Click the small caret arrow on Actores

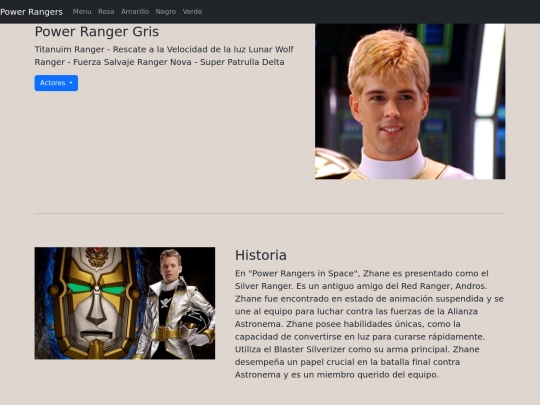coord(71,83)
